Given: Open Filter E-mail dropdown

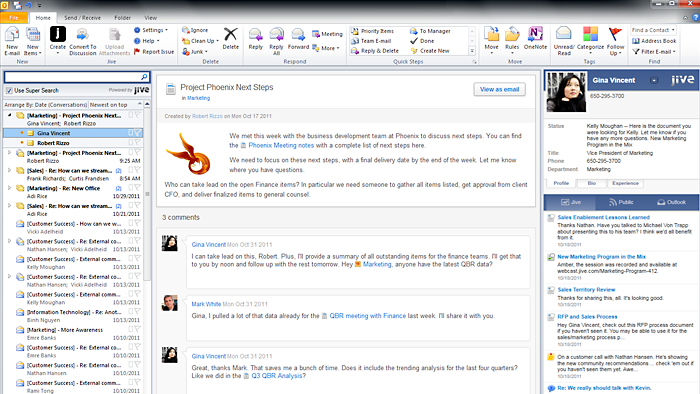Looking at the screenshot, I should 654,51.
